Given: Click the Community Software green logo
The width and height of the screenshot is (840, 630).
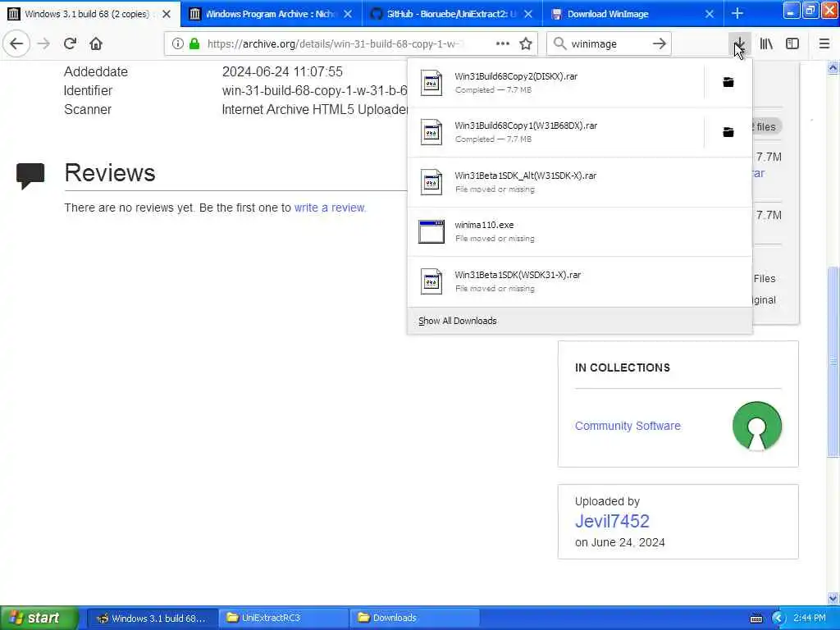Looking at the screenshot, I should click(756, 426).
